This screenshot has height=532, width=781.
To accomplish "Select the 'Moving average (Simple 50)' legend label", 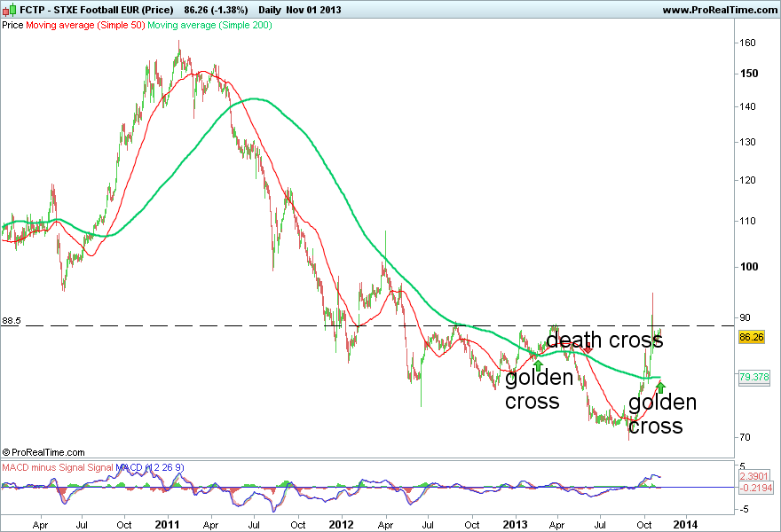I will (85, 25).
